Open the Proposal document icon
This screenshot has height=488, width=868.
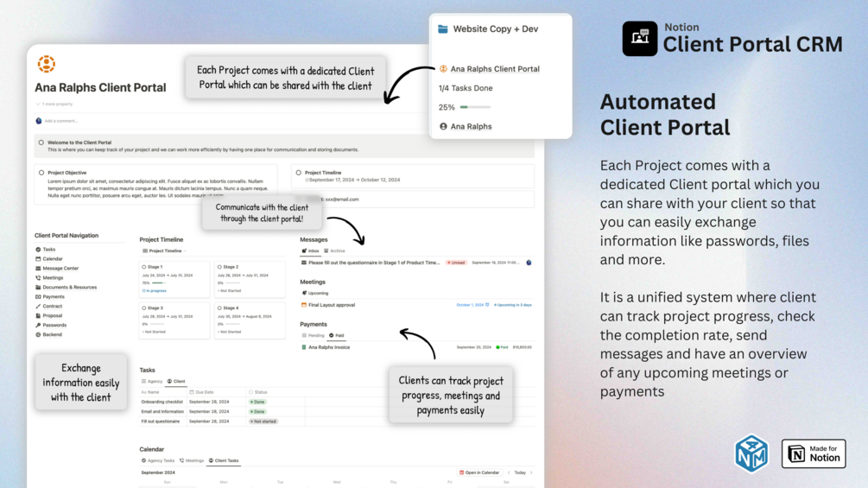coord(38,315)
